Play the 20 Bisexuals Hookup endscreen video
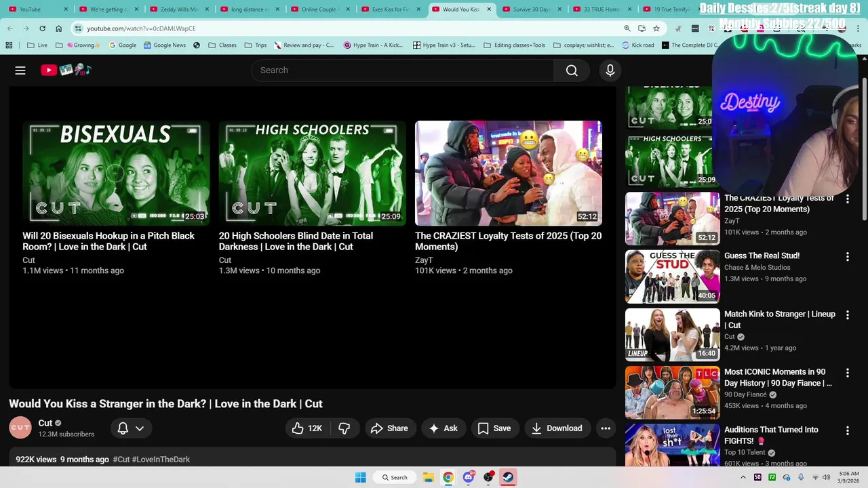Screen dimensions: 868x488 [x=116, y=173]
